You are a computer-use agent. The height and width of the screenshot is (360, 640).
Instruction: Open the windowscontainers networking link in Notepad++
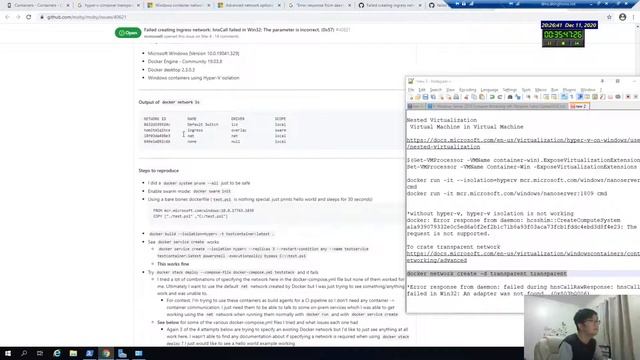(523, 257)
